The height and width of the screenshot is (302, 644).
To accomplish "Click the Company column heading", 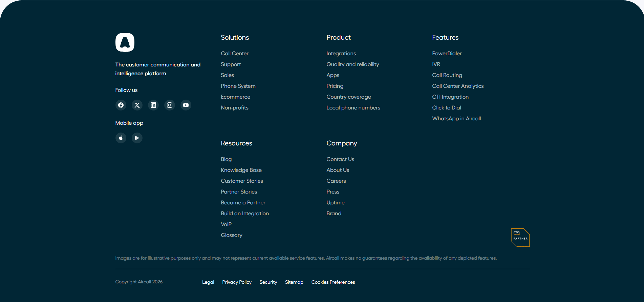I will (342, 143).
